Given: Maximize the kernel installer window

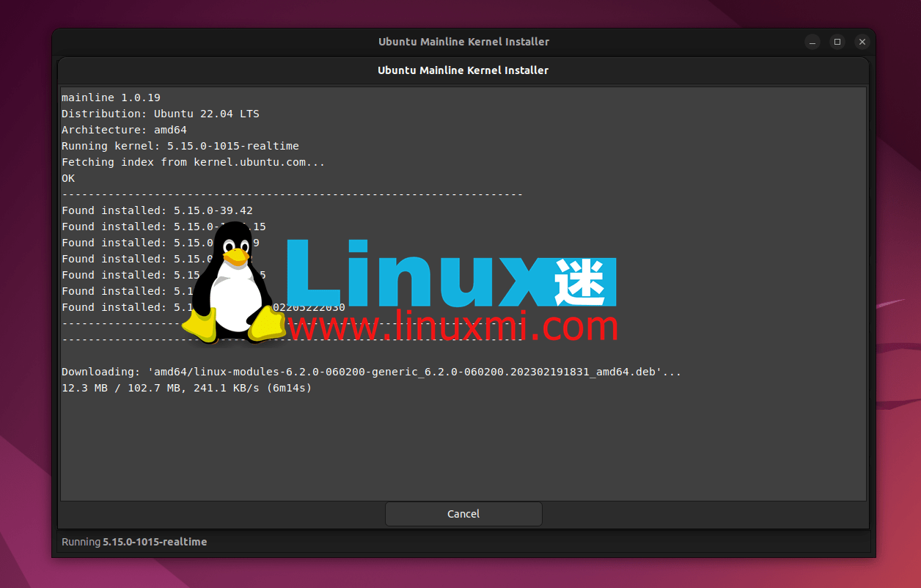Looking at the screenshot, I should pos(837,42).
